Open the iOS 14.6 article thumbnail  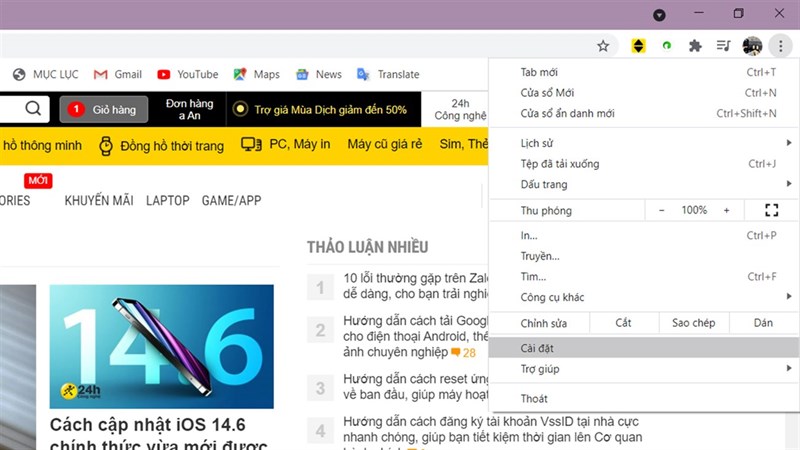pos(161,346)
